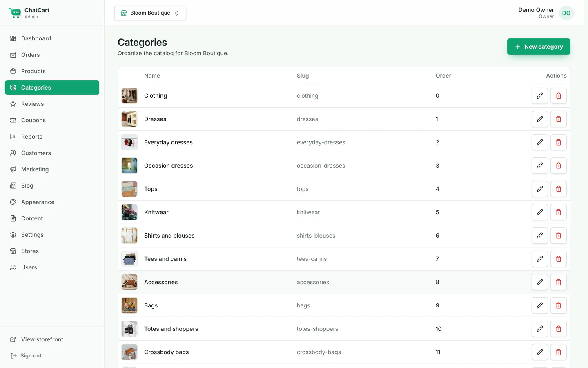Delete the Tees and camis category

click(558, 259)
